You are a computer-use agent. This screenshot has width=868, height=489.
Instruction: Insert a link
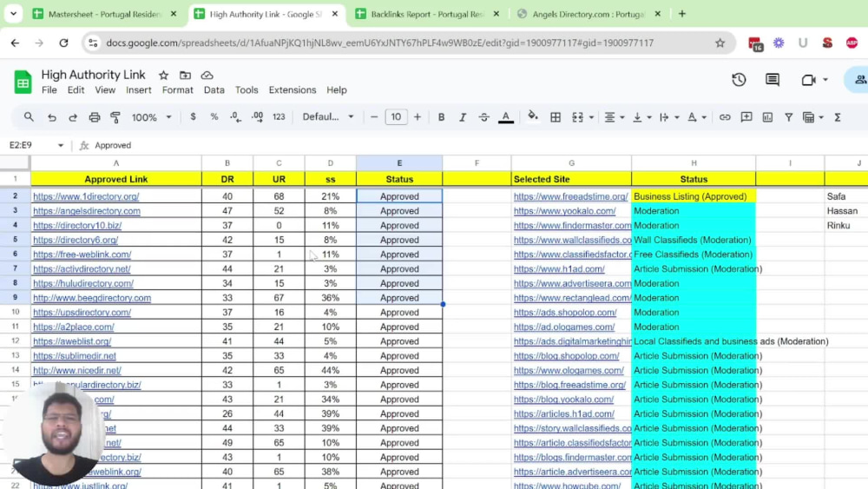725,117
